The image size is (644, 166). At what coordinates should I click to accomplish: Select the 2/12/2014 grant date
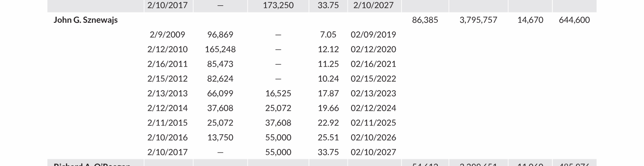167,108
